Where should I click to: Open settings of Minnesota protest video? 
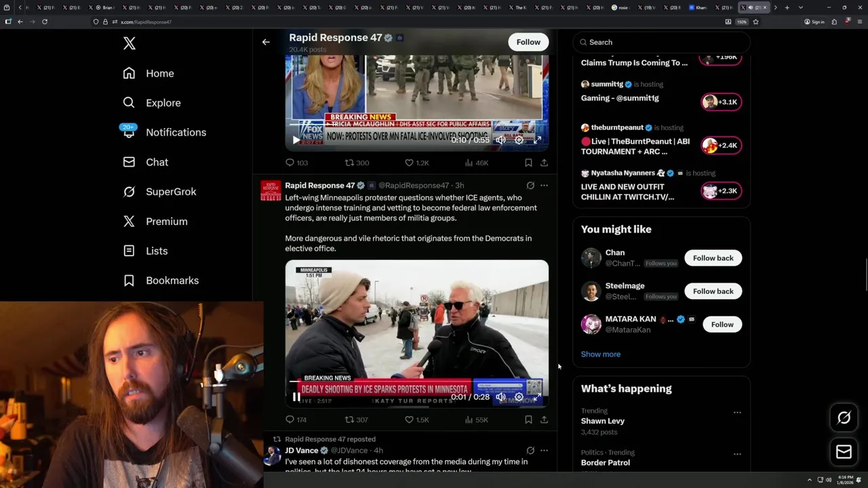(519, 397)
